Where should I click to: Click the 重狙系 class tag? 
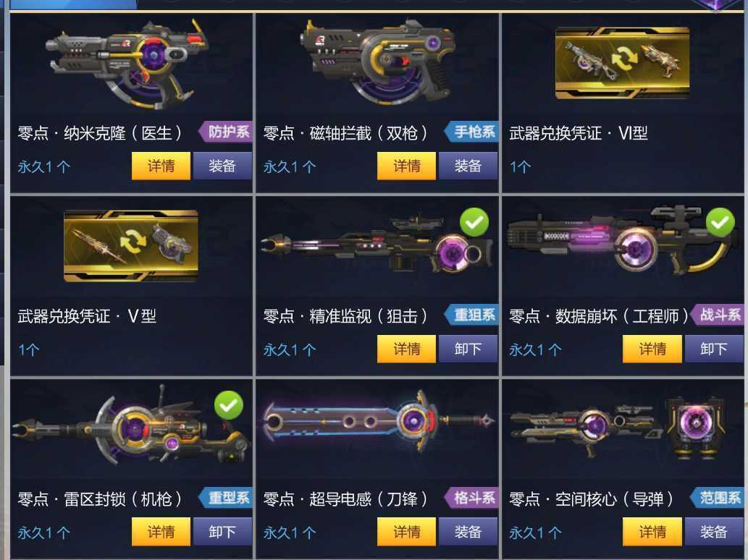click(x=471, y=315)
